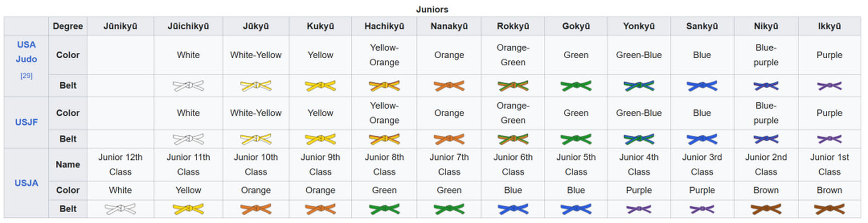868x223 pixels.
Task: Open the USJA link
Action: click(x=26, y=183)
